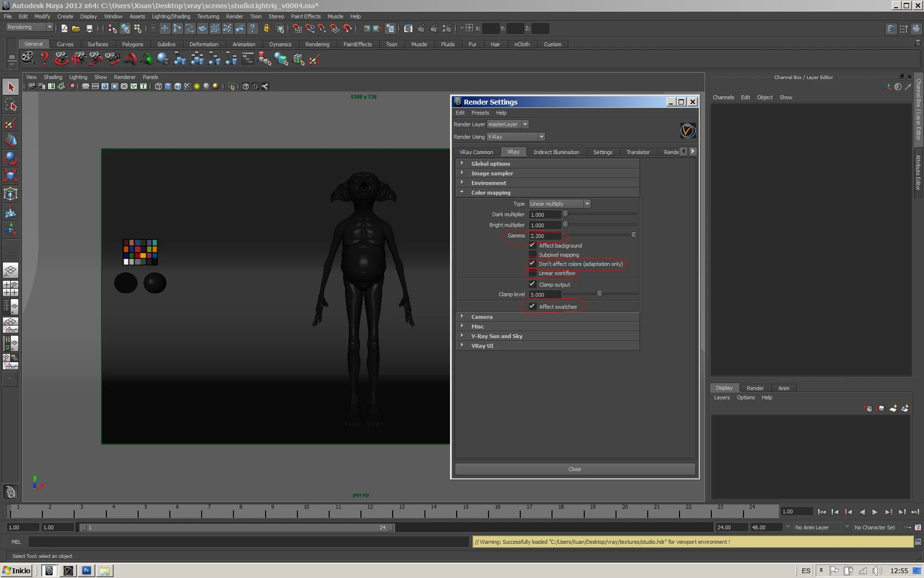Click the IPR render clapperboard icon
Viewport: 924px width, 578px height.
[x=434, y=29]
